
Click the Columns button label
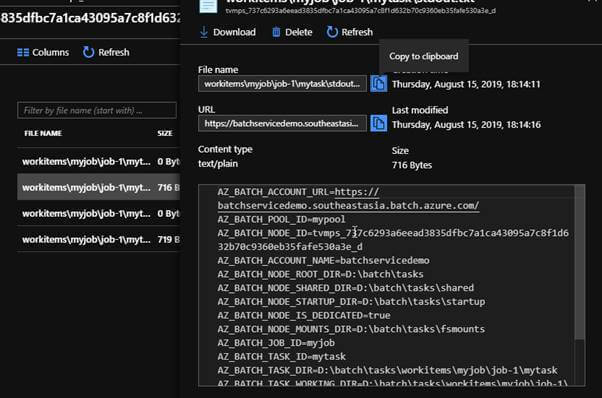pos(50,52)
